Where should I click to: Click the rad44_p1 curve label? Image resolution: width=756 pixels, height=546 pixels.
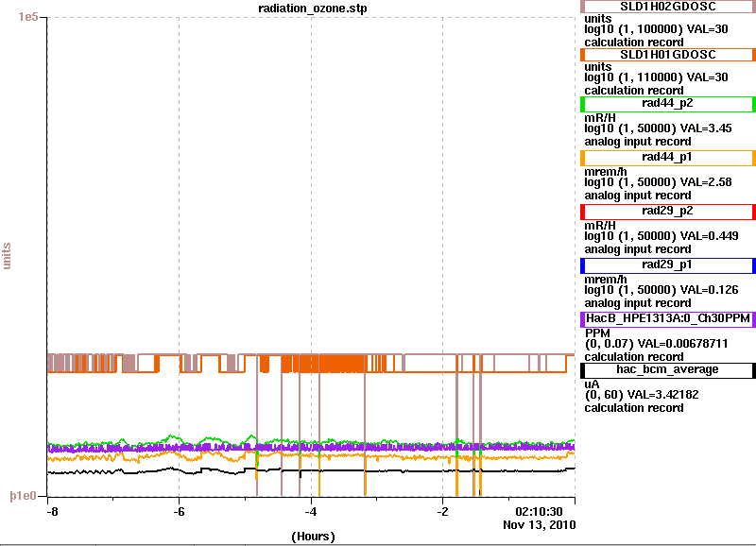pyautogui.click(x=668, y=158)
